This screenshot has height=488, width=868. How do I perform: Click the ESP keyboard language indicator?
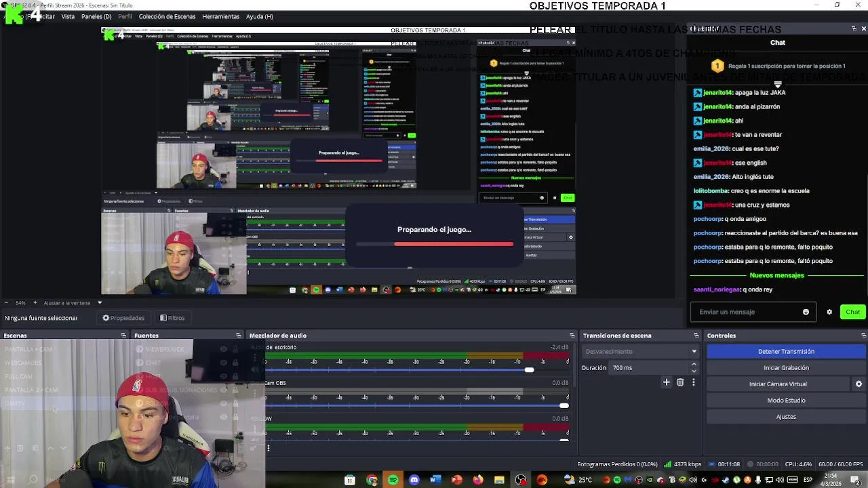click(808, 480)
